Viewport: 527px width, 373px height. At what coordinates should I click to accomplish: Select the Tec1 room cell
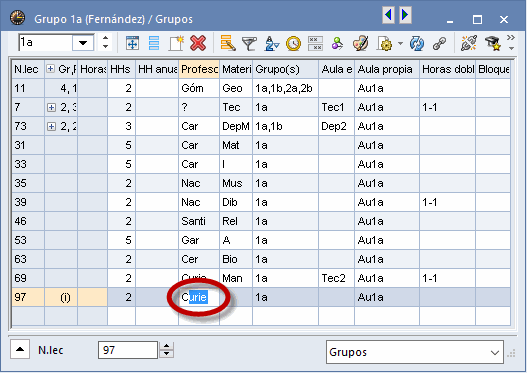click(x=337, y=108)
